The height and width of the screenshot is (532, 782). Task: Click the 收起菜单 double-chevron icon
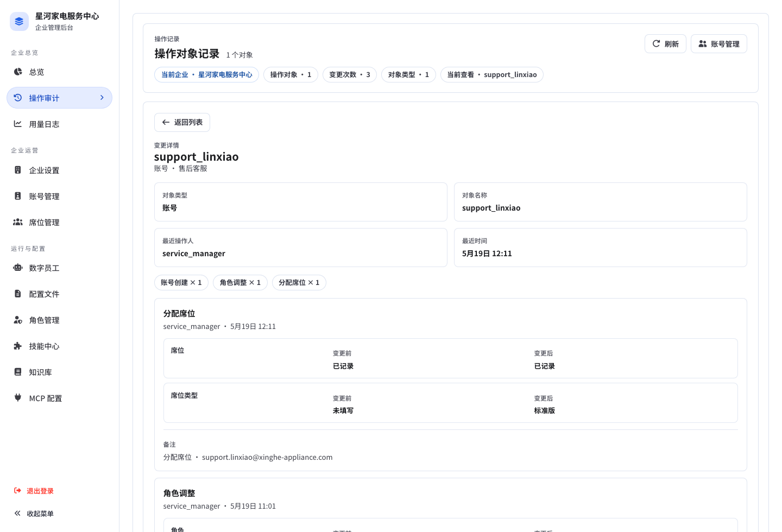[17, 514]
